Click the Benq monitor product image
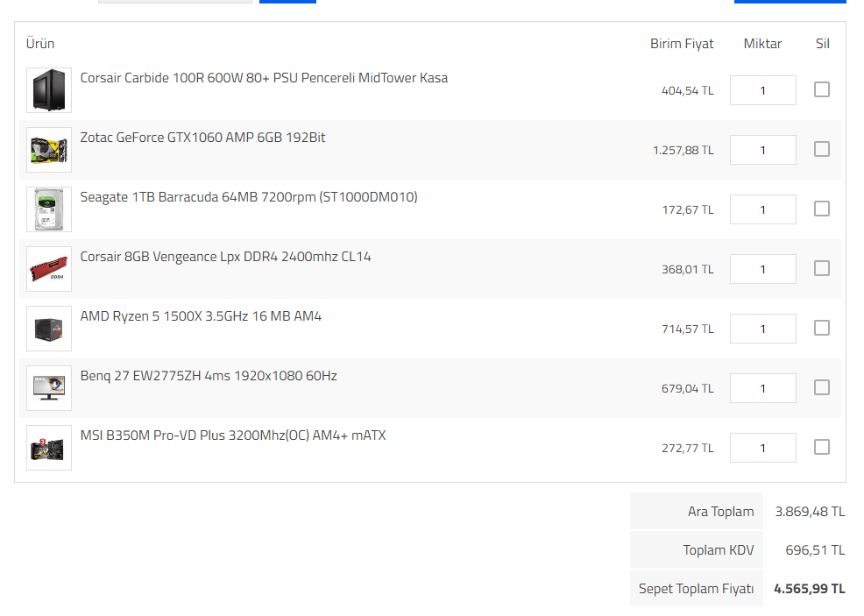The height and width of the screenshot is (616, 864). pos(49,388)
